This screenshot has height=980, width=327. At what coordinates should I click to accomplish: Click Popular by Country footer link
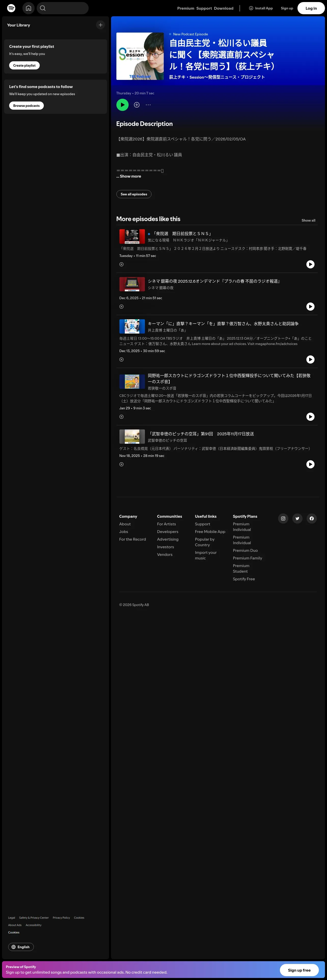205,542
